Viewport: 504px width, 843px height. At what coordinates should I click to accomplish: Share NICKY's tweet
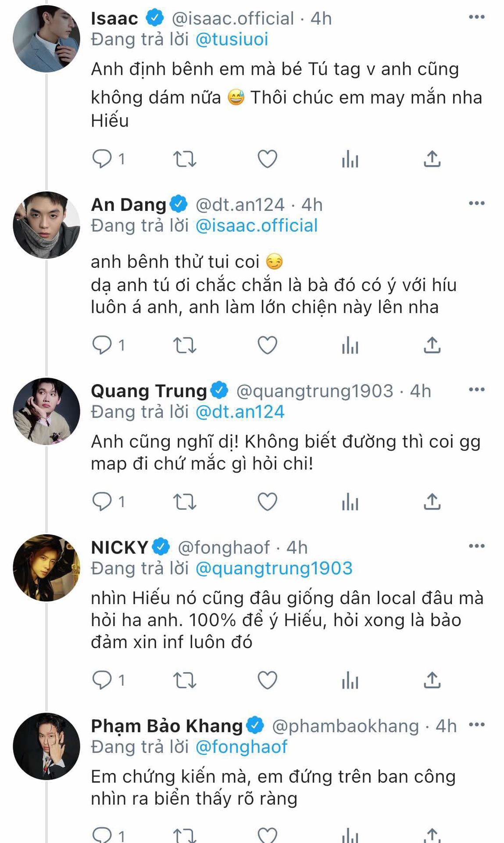pyautogui.click(x=432, y=681)
